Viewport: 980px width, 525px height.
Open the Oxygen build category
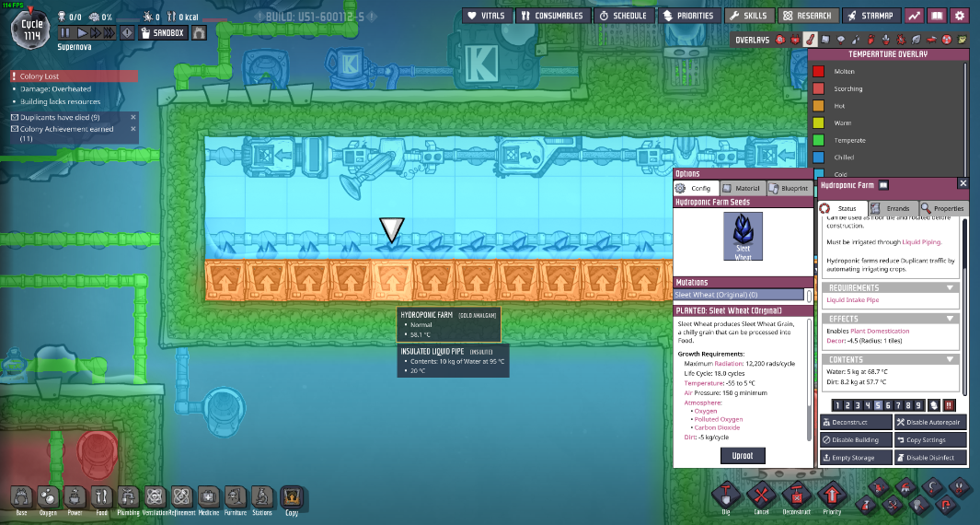pos(48,497)
